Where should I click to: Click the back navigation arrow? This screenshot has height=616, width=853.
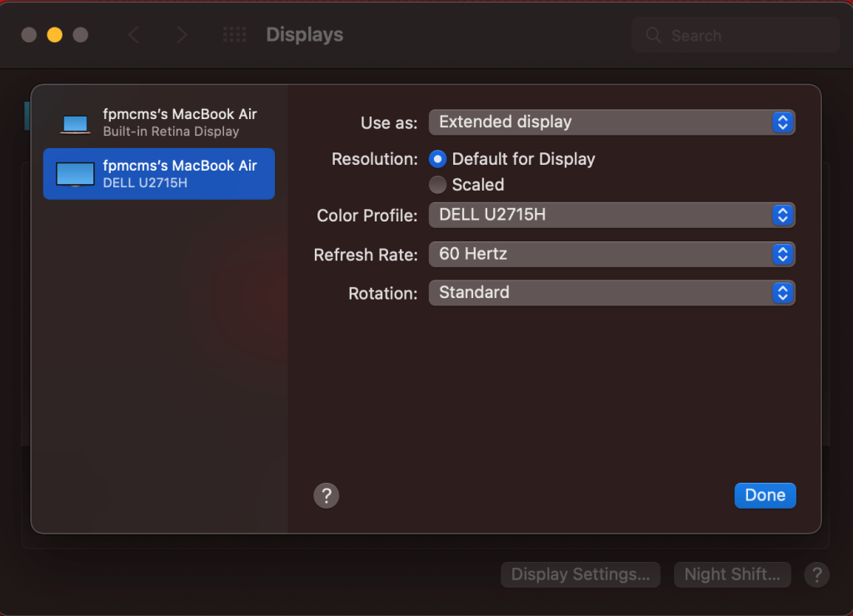133,35
